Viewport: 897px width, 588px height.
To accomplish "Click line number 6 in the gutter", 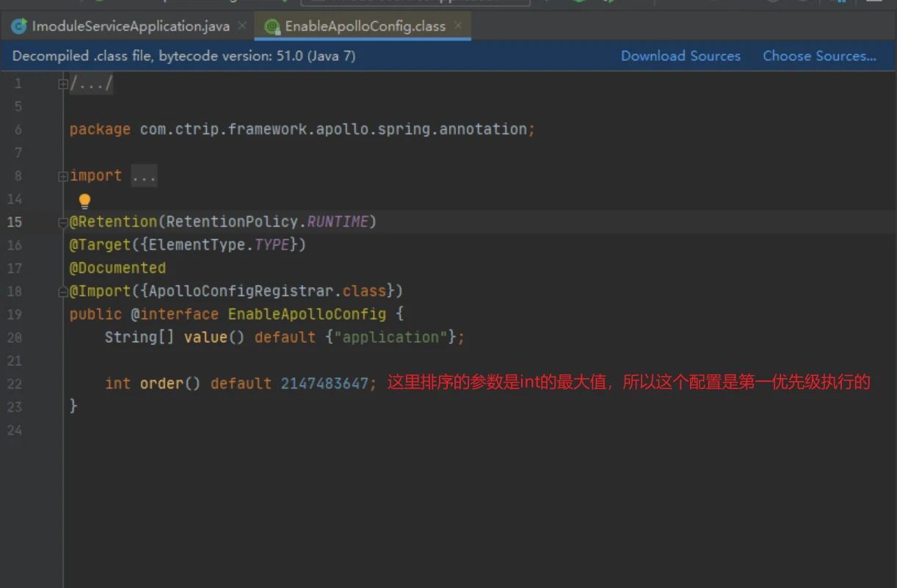I will pos(18,130).
